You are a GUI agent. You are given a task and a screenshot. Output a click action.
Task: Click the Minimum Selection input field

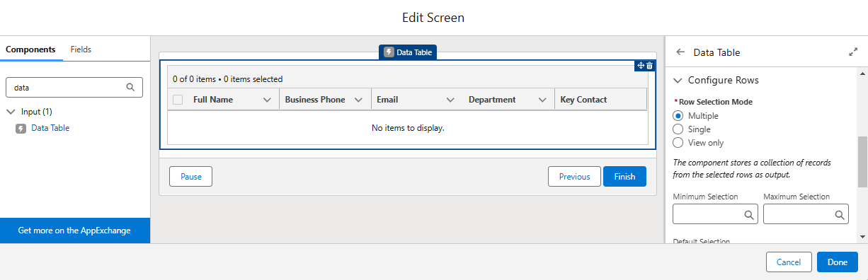[x=715, y=214]
